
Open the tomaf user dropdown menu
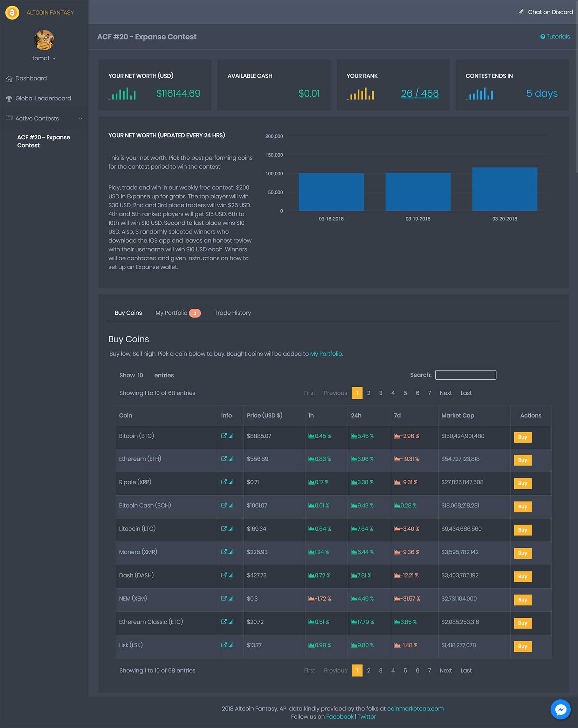44,58
